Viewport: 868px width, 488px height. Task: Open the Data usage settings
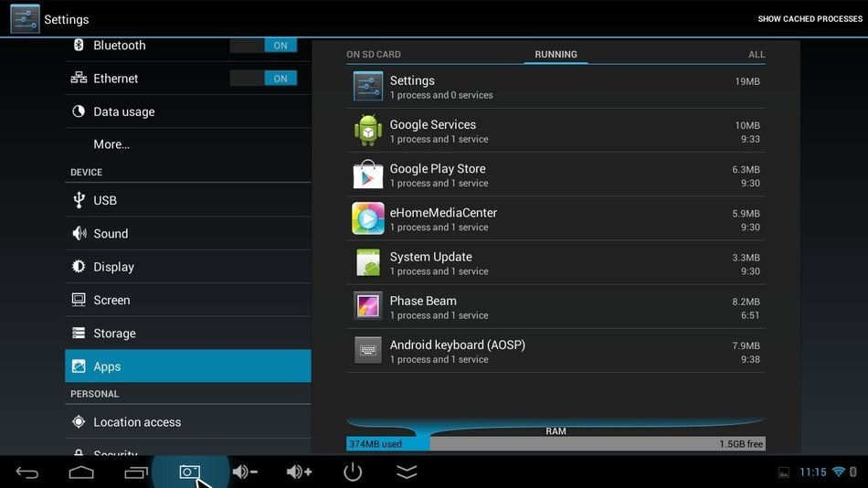tap(187, 111)
